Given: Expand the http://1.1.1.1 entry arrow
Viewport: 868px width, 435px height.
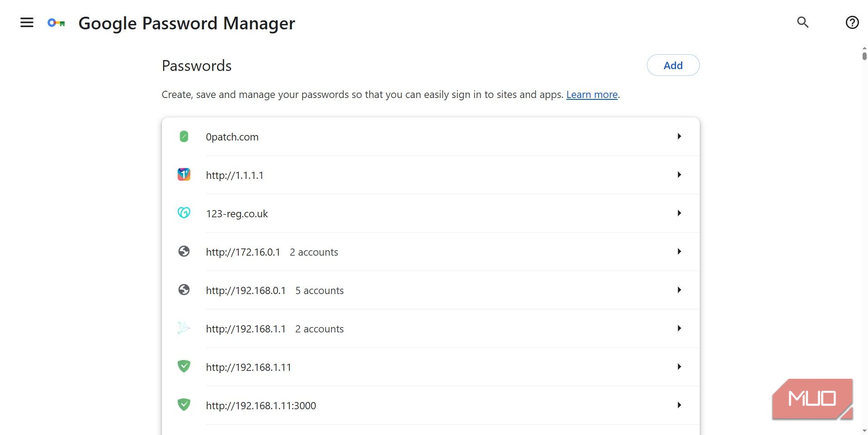Looking at the screenshot, I should pyautogui.click(x=679, y=175).
